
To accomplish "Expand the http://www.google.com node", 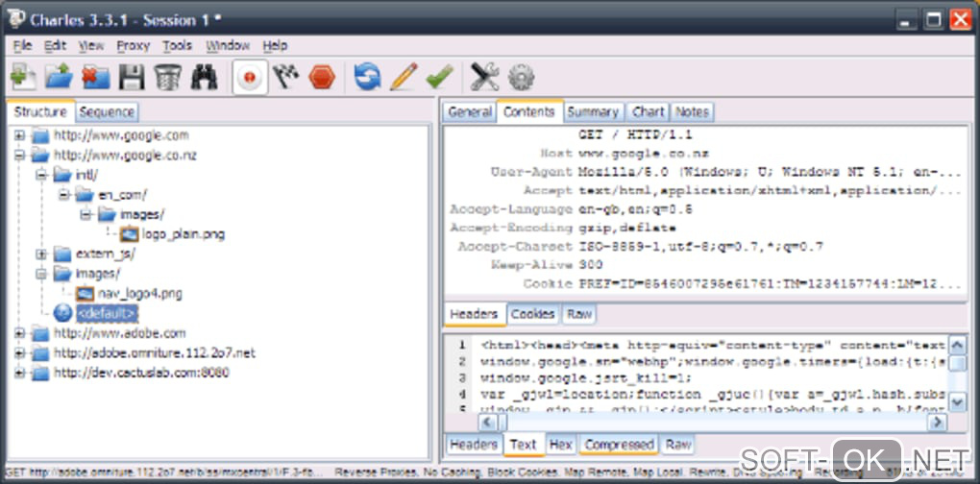I will click(x=20, y=135).
